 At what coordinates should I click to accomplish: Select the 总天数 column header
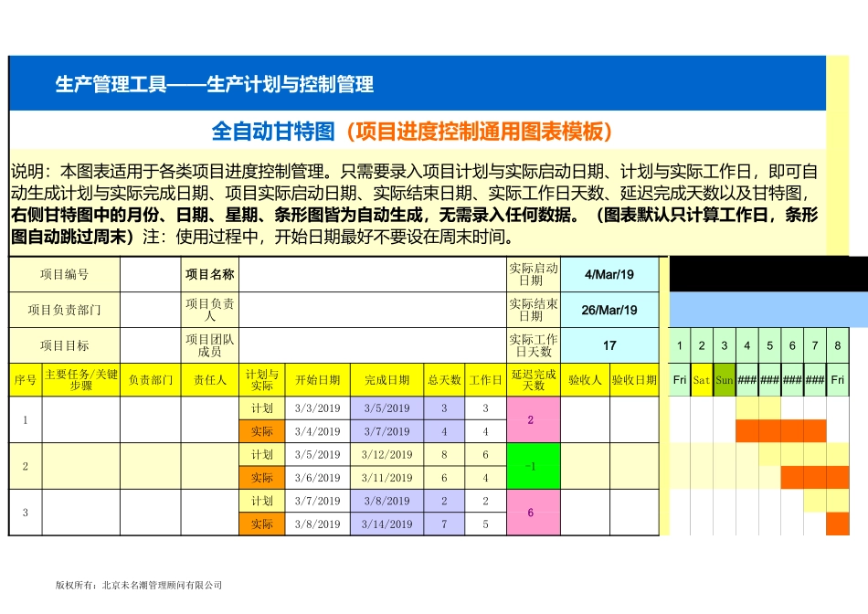(x=445, y=380)
